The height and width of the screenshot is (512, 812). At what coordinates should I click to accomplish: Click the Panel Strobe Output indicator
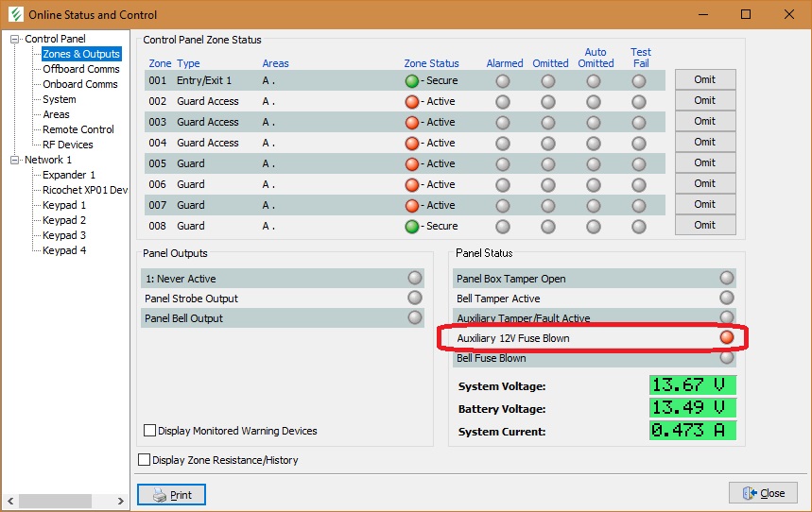point(415,298)
